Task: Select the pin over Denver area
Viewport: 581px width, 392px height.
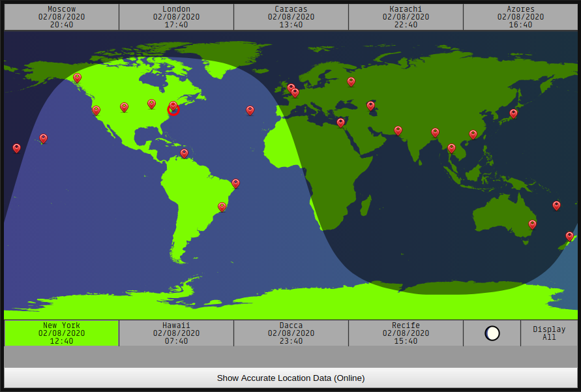Action: (x=124, y=107)
